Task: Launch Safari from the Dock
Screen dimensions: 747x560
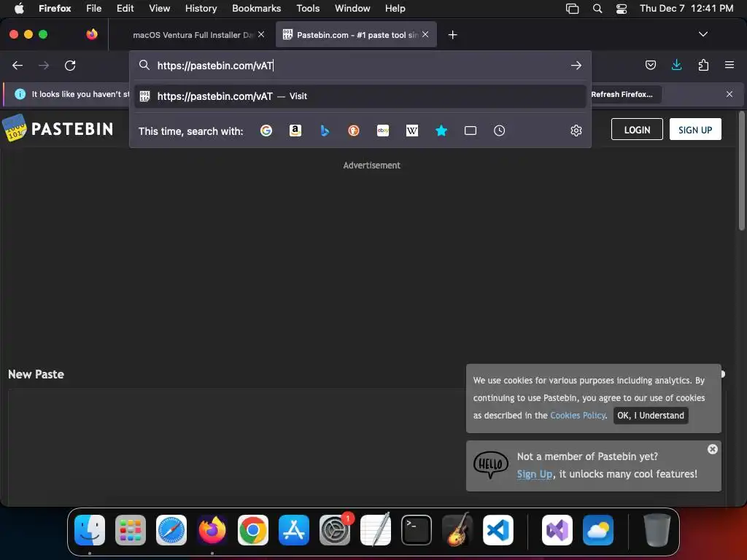Action: [171, 530]
